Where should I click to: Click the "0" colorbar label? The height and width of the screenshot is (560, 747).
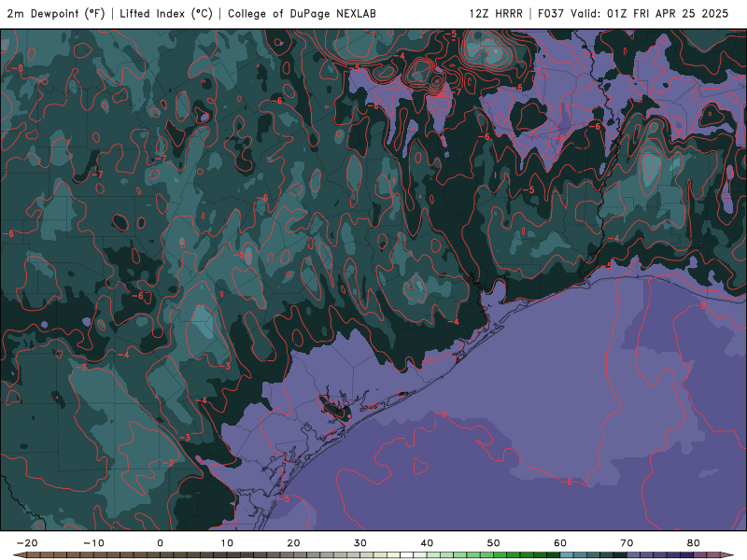(160, 543)
